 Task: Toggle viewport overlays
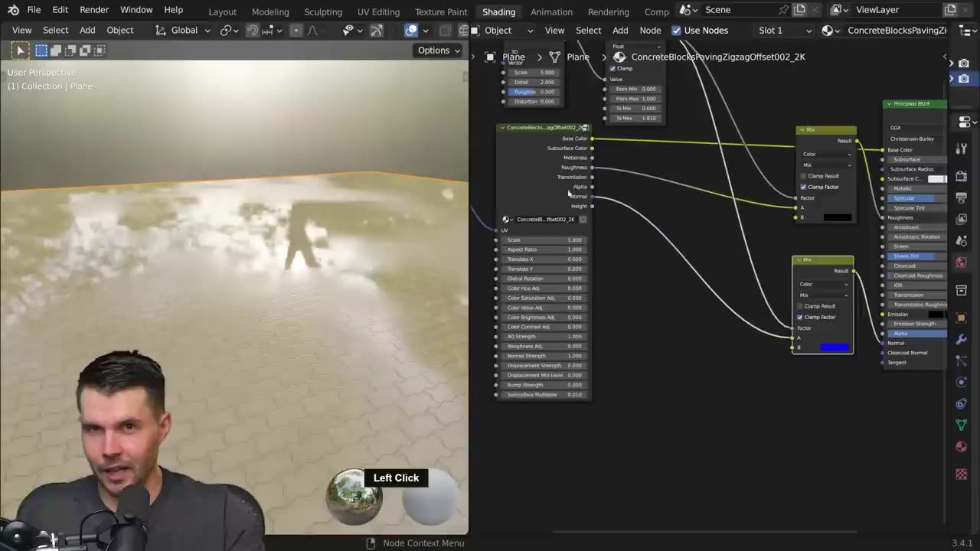[x=411, y=31]
